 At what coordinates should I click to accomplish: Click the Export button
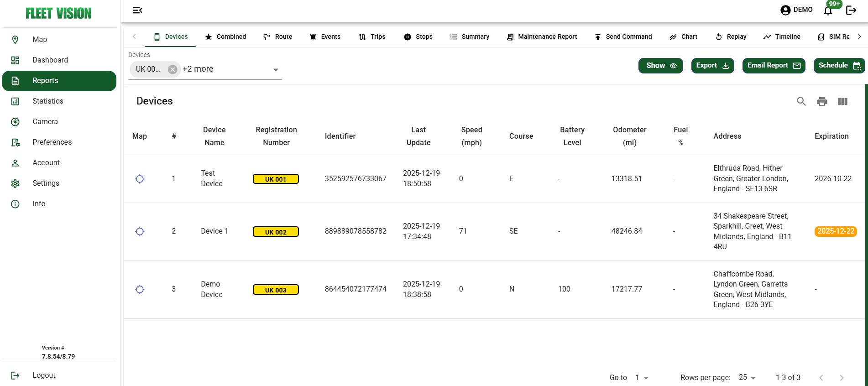click(712, 66)
